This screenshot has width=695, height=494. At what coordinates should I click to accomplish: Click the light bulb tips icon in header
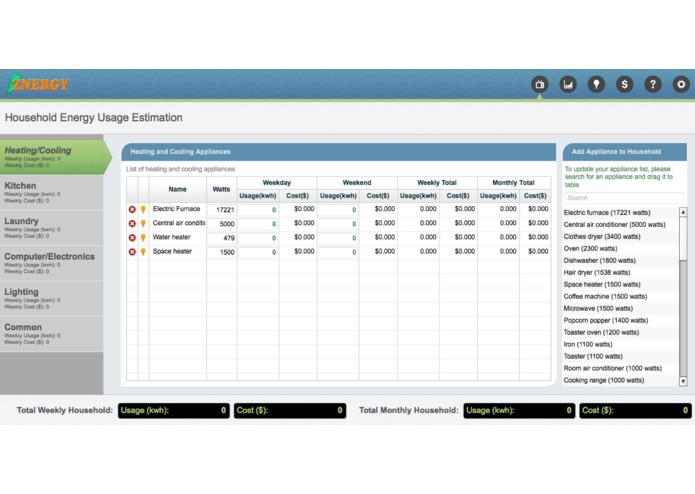pyautogui.click(x=596, y=84)
